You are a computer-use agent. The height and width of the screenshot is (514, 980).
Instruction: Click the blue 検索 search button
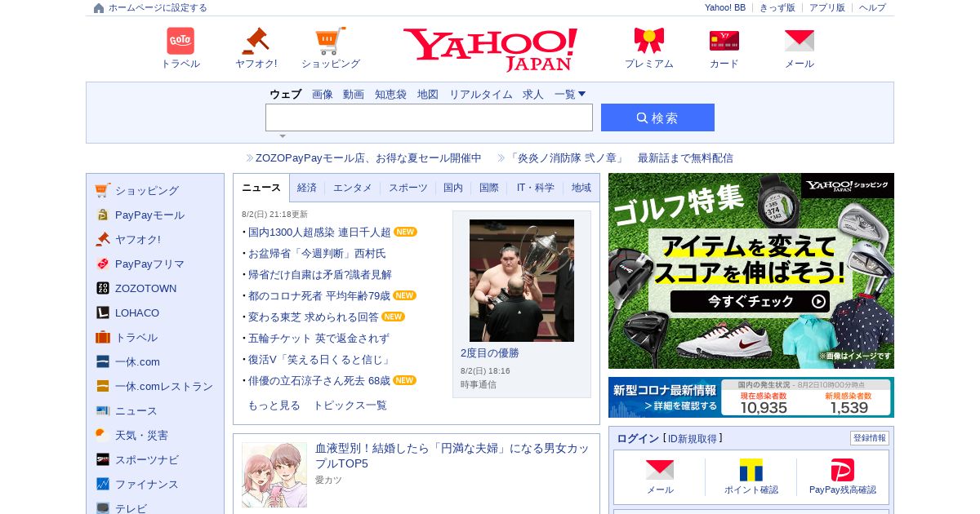(x=657, y=117)
